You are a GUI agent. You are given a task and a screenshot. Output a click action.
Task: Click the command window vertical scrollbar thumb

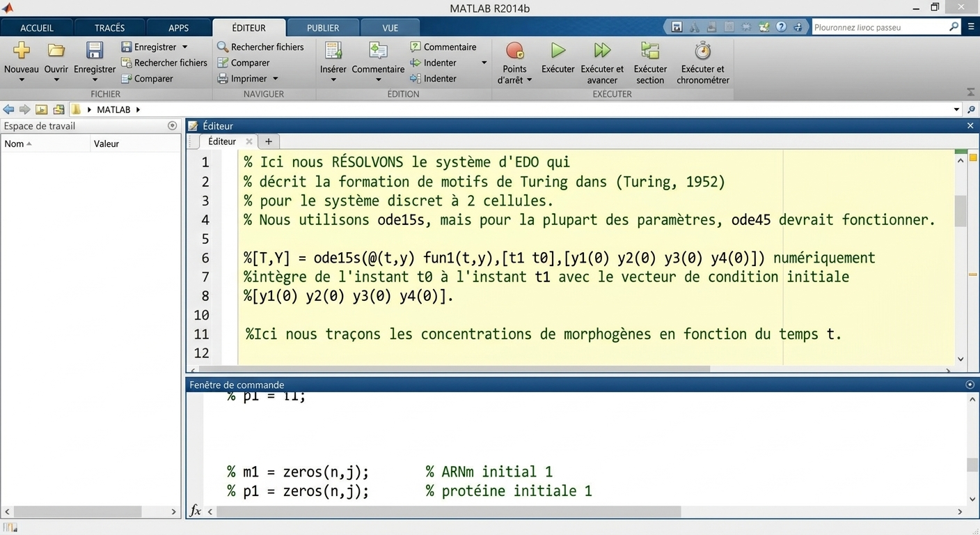[972, 465]
